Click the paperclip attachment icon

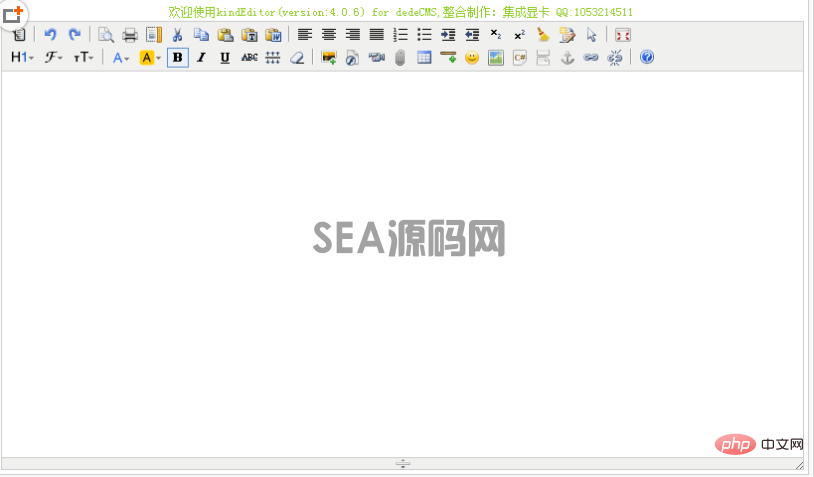coord(400,58)
